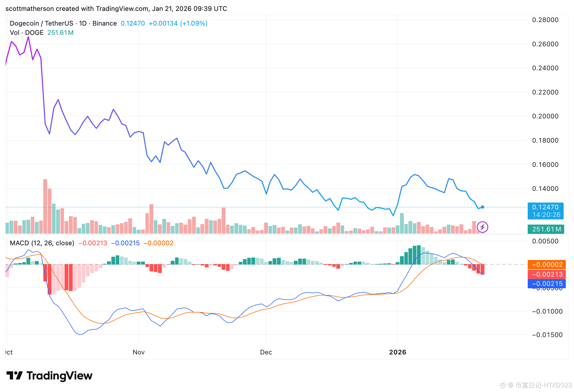Image resolution: width=574 pixels, height=392 pixels.
Task: Click the TradingView logo at bottom
Action: coord(49,376)
